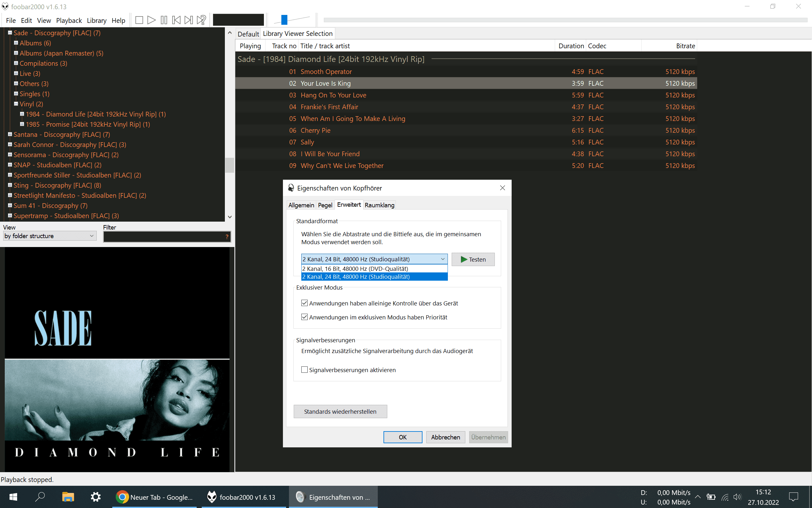
Task: Click foobar2000 taskbar button
Action: tap(244, 497)
